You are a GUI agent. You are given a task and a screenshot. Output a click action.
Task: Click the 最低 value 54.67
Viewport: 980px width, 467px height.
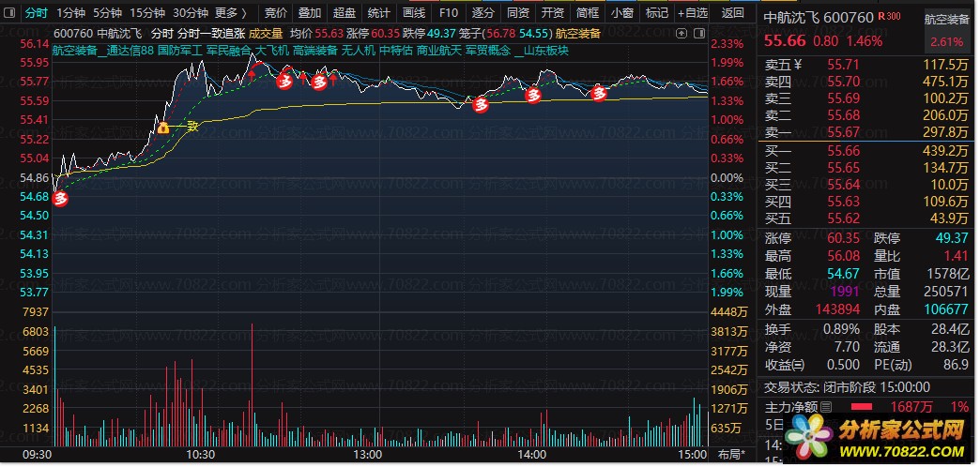coord(844,274)
